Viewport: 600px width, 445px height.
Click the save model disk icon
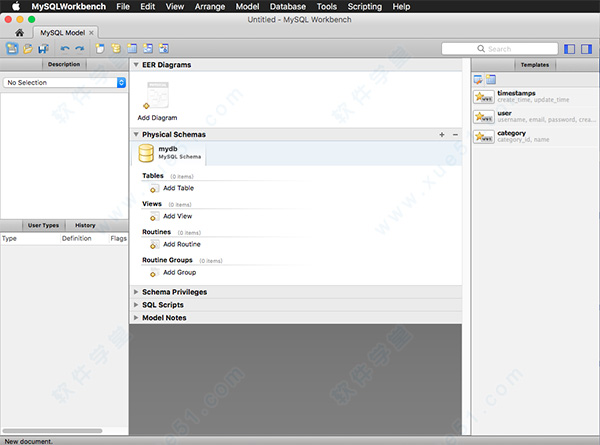pos(43,49)
